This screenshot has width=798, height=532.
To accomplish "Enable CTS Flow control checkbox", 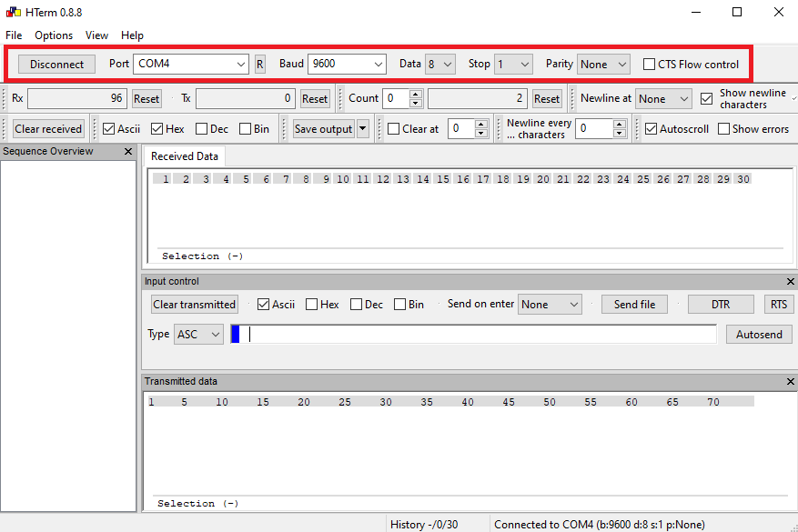I will (x=649, y=65).
